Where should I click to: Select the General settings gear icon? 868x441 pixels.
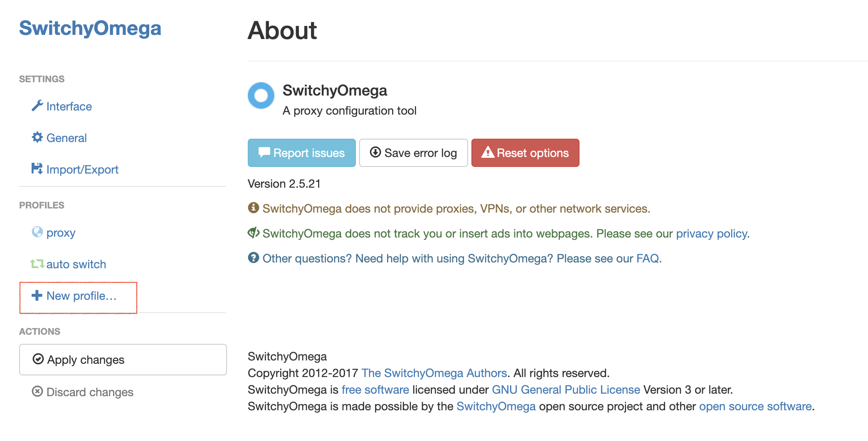pyautogui.click(x=37, y=137)
